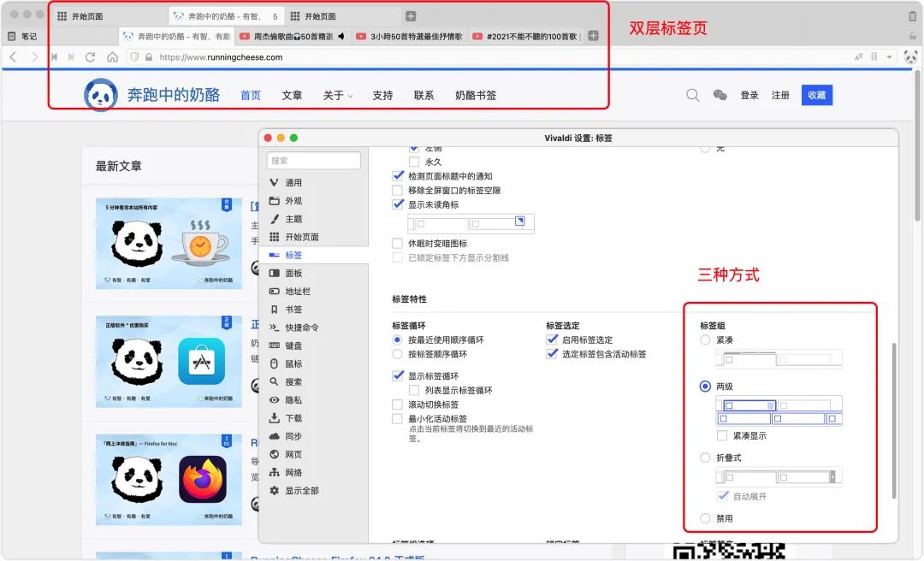Image resolution: width=924 pixels, height=561 pixels.
Task: Toggle the 显示标签循环 checkbox
Action: pos(398,375)
